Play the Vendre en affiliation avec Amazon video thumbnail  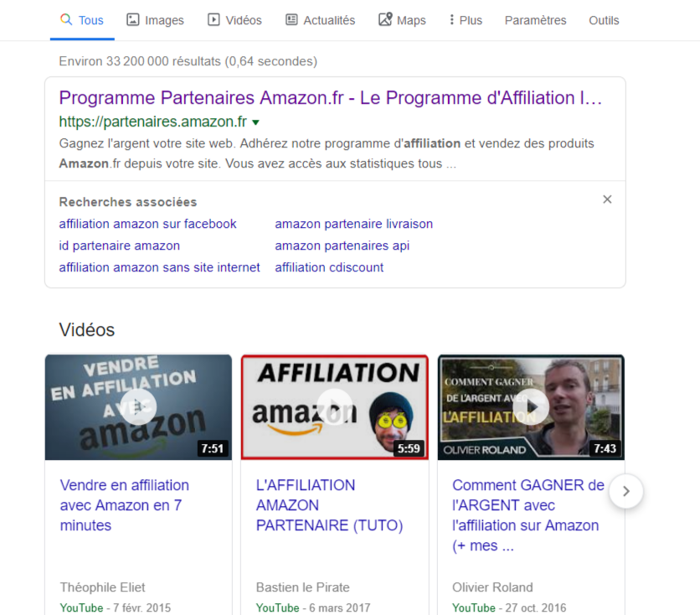point(138,407)
